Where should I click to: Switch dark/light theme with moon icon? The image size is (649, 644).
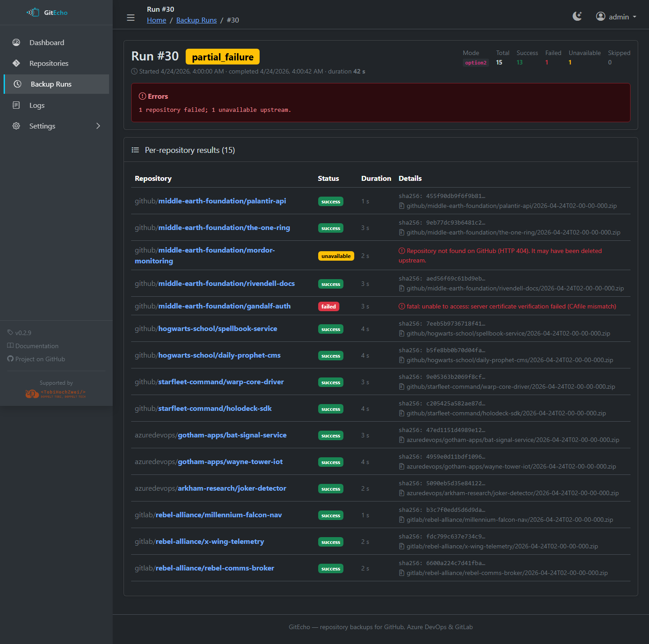577,17
